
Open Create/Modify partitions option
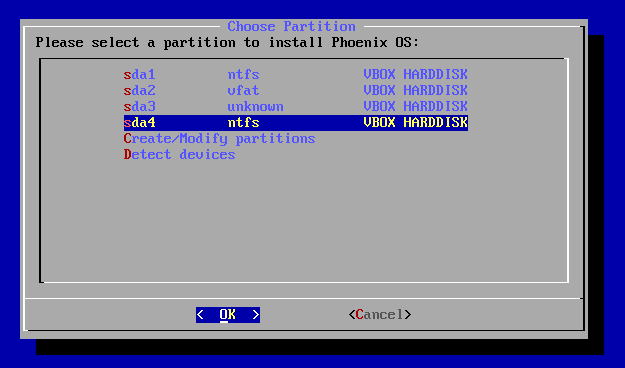click(219, 139)
